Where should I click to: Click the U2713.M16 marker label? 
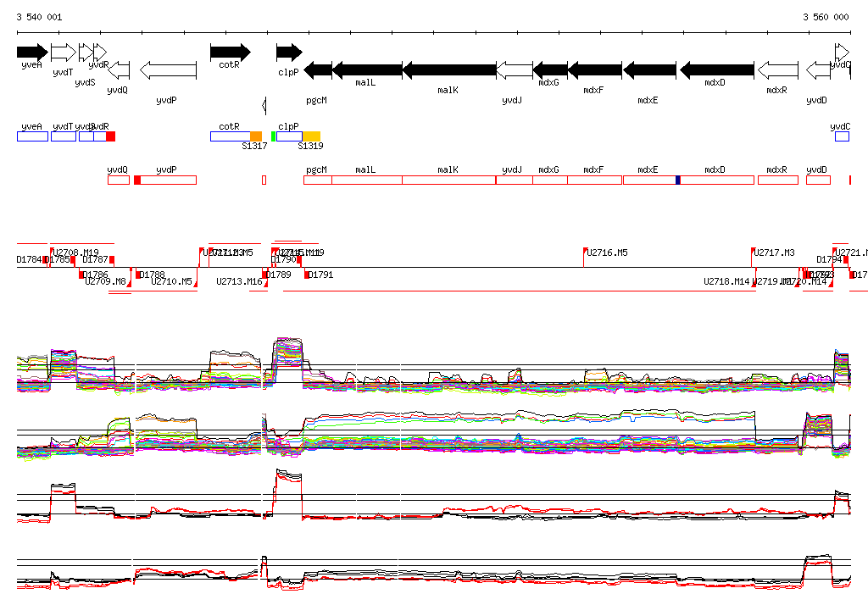(x=239, y=282)
